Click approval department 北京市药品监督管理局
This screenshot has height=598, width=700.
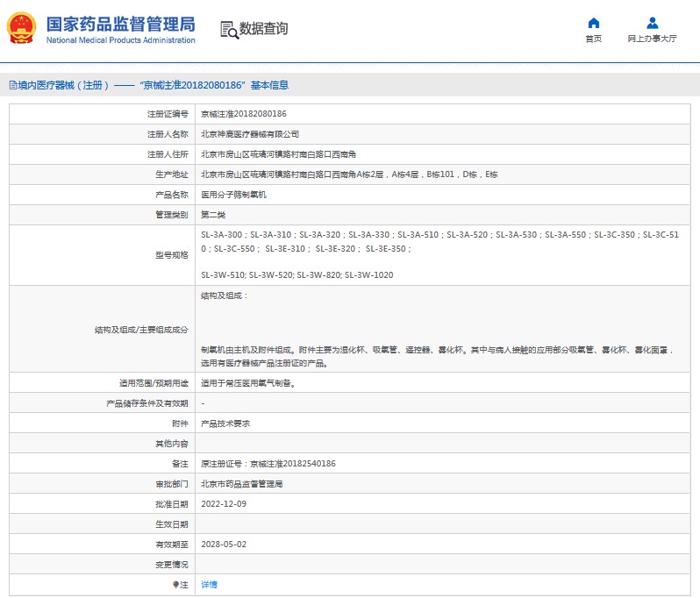coord(242,484)
